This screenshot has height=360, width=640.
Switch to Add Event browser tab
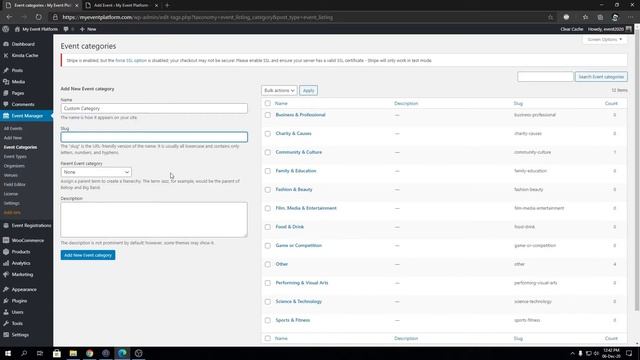coord(121,5)
